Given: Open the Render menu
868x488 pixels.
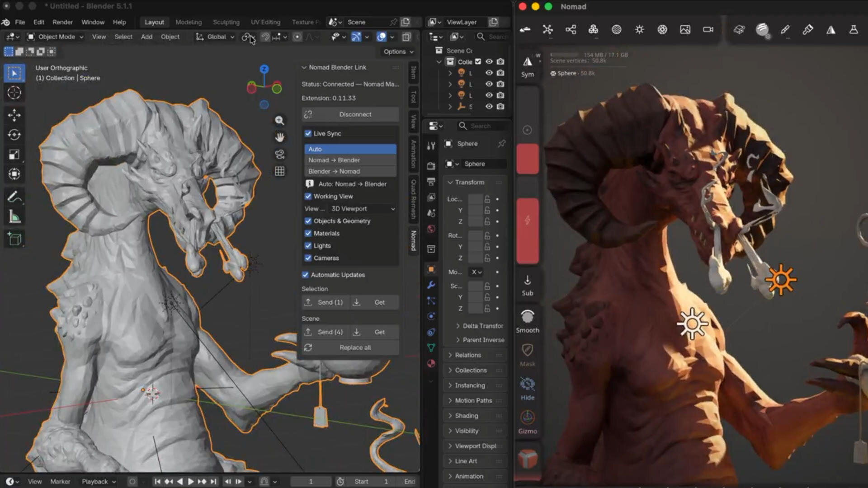Looking at the screenshot, I should [62, 22].
